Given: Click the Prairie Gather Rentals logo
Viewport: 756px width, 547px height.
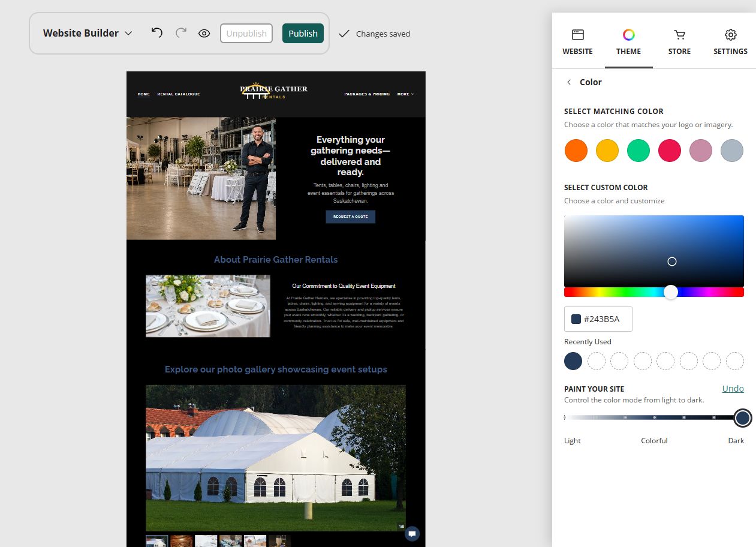Looking at the screenshot, I should click(x=273, y=91).
